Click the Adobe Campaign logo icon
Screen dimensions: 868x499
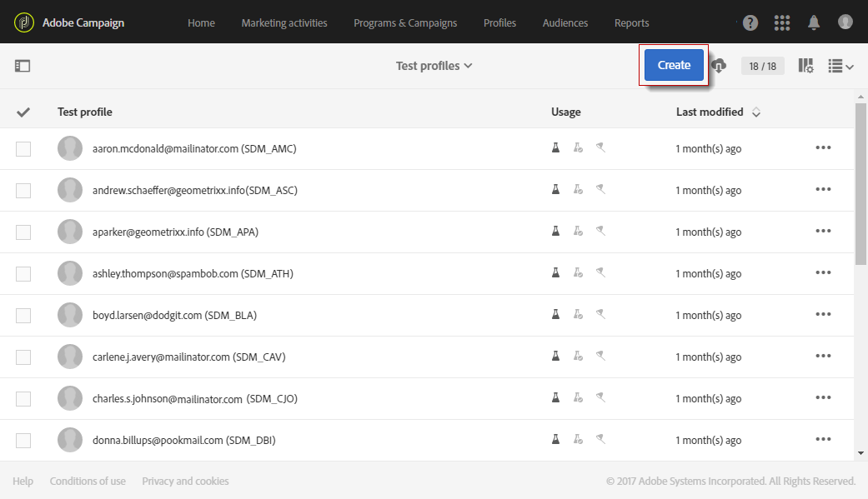24,22
